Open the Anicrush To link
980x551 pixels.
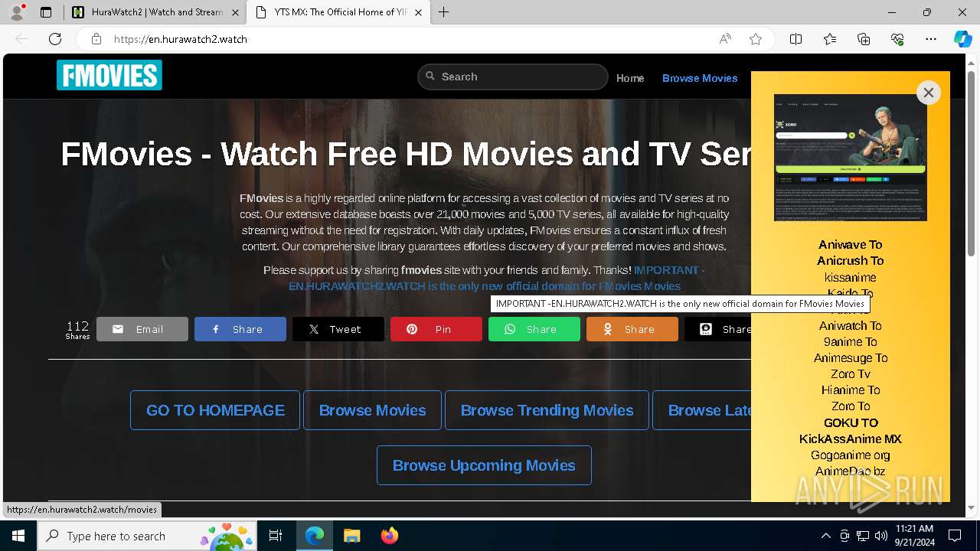pos(850,261)
